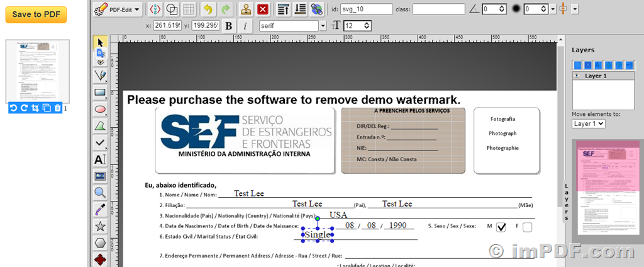Delete selected element with red X icon
Image resolution: width=644 pixels, height=267 pixels.
[263, 9]
